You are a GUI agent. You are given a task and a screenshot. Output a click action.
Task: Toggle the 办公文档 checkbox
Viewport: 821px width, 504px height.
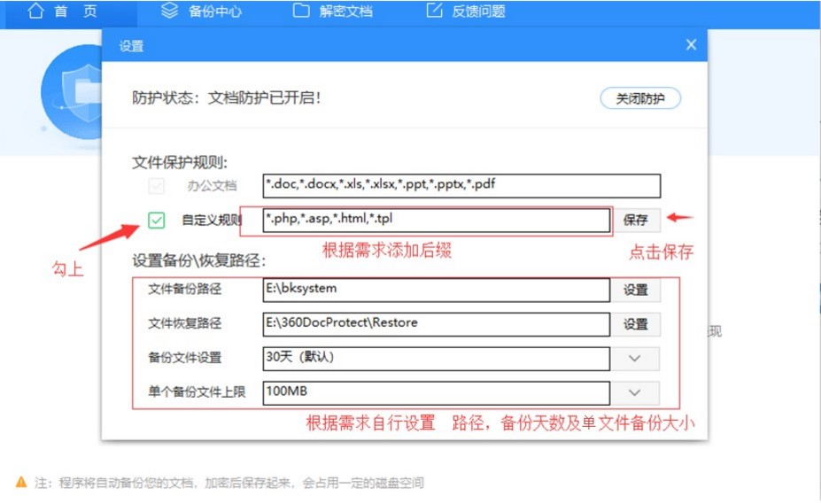tap(156, 186)
